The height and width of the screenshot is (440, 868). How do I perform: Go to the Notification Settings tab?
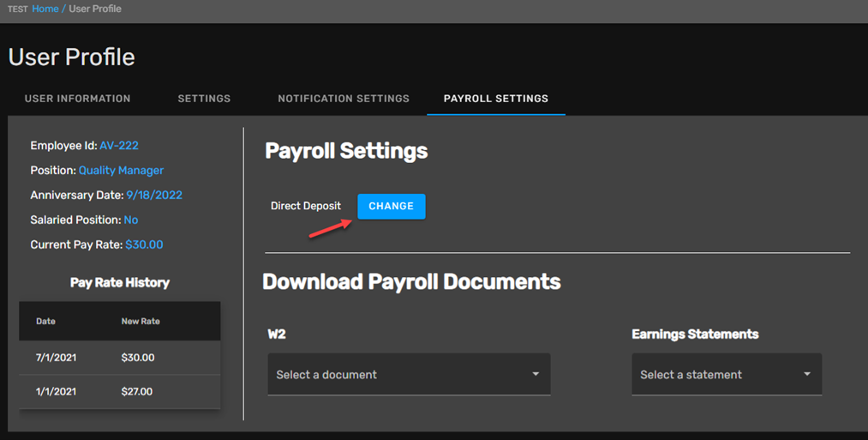click(344, 99)
